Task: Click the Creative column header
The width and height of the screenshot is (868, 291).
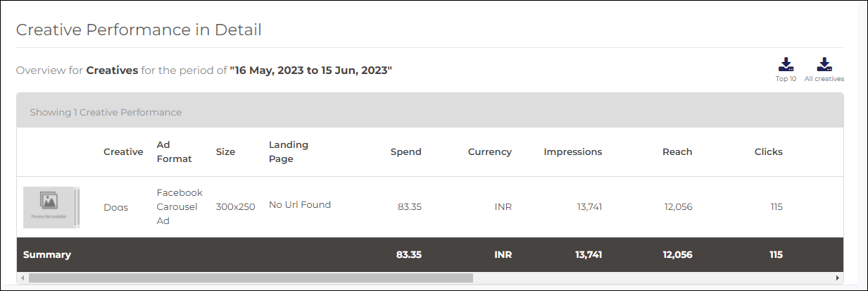Action: [x=123, y=151]
